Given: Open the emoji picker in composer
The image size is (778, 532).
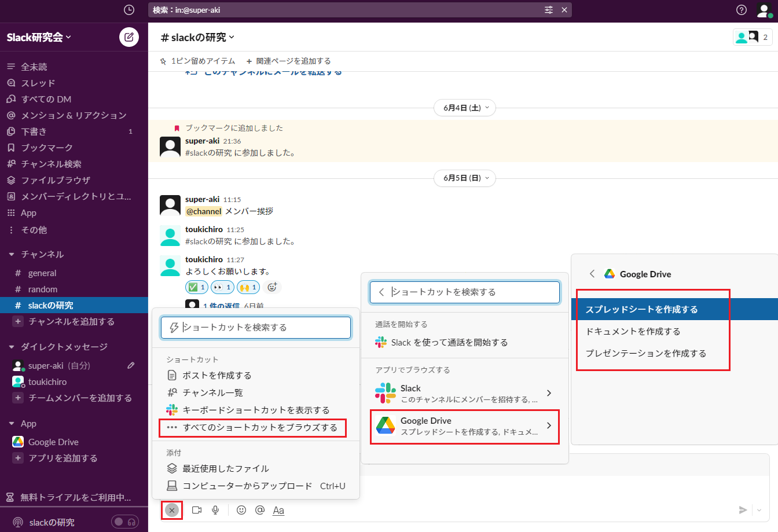Looking at the screenshot, I should [241, 510].
